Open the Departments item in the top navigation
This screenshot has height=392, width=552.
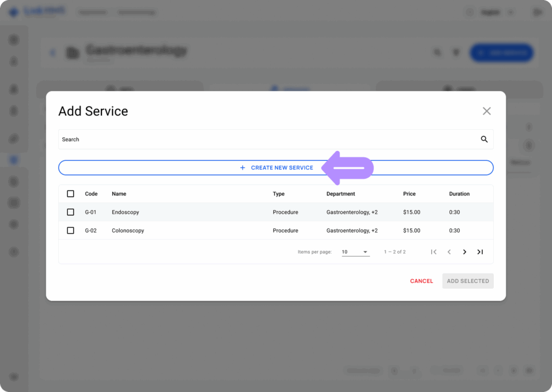(93, 11)
